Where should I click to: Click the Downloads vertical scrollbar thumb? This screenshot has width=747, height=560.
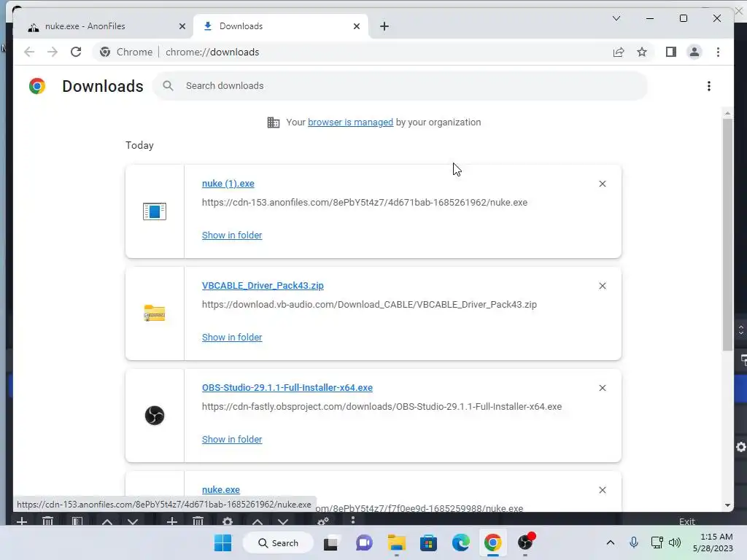(x=727, y=235)
